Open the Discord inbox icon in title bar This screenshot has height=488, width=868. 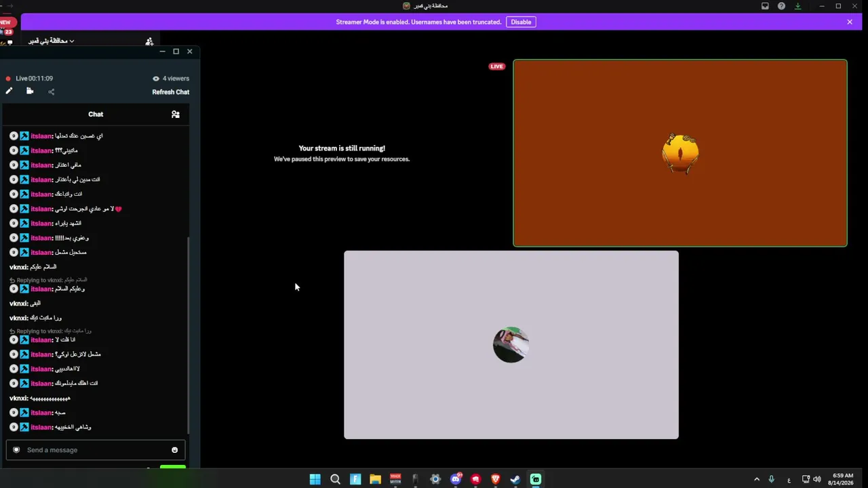(765, 6)
